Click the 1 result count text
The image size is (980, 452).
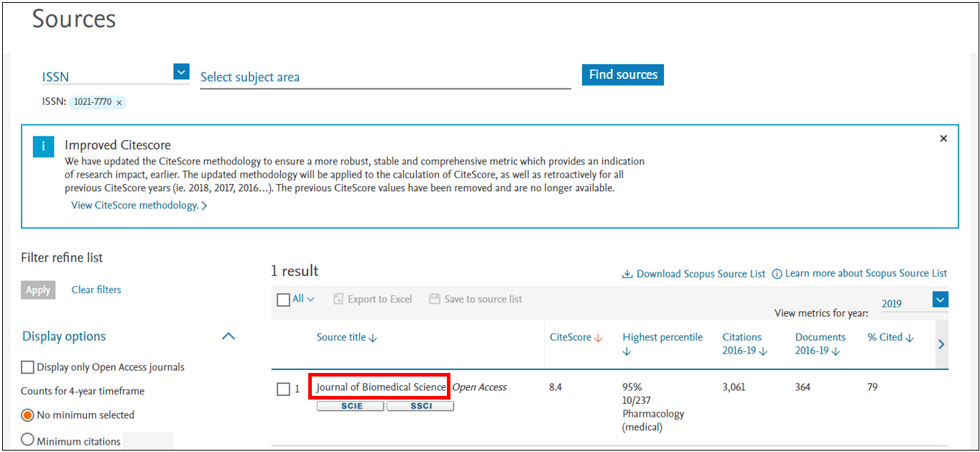[x=295, y=271]
